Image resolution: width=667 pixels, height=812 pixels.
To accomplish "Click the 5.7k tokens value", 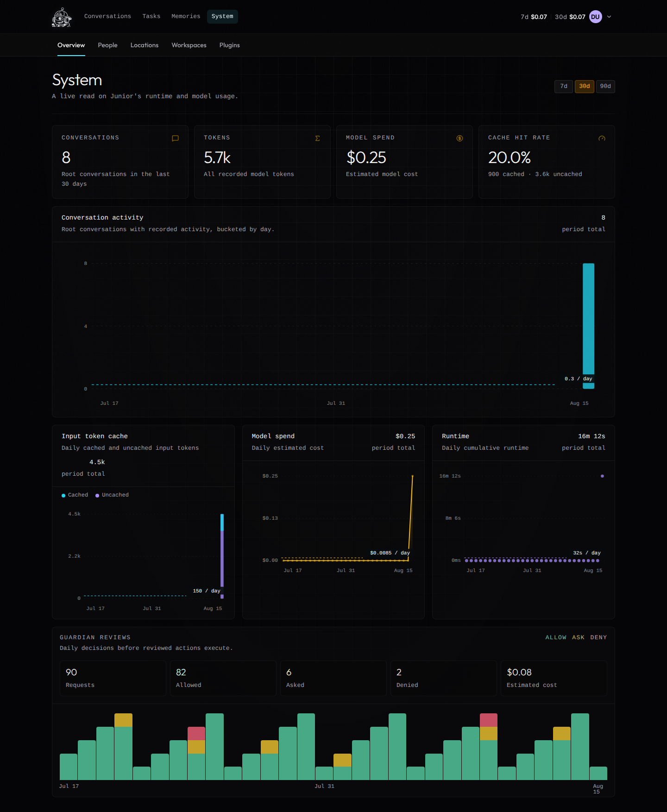I will coord(217,158).
